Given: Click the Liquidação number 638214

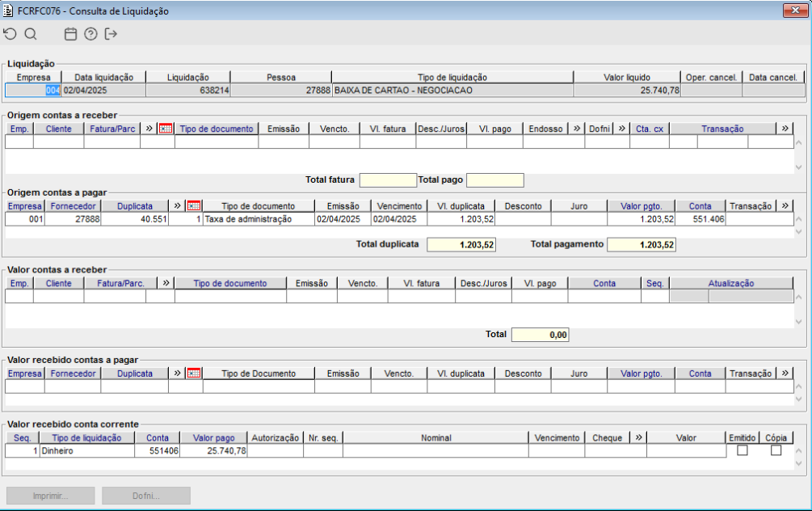Looking at the screenshot, I should [188, 91].
